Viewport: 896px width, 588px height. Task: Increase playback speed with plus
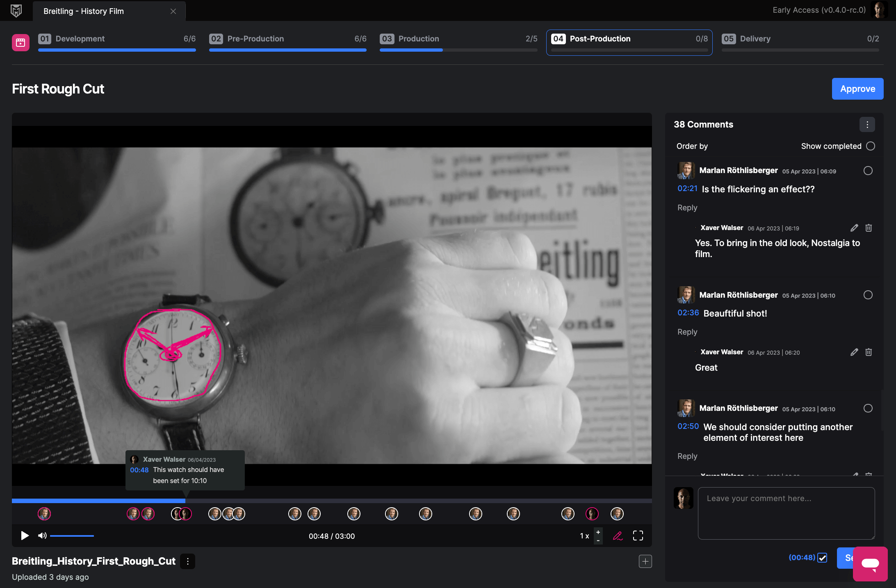point(598,532)
